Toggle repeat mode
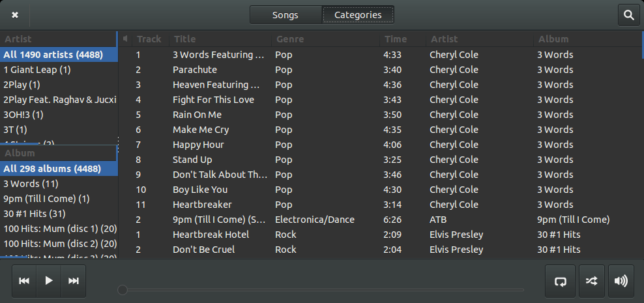 [560, 281]
